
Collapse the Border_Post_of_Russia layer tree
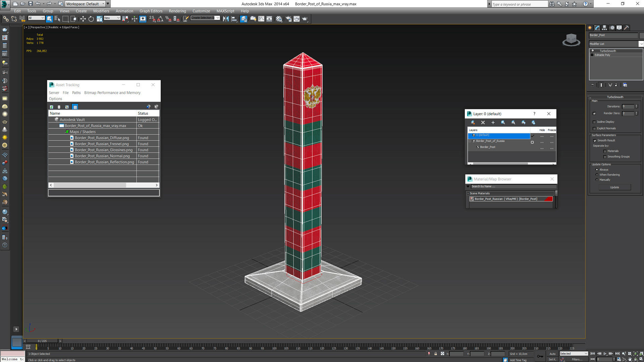pyautogui.click(x=470, y=141)
